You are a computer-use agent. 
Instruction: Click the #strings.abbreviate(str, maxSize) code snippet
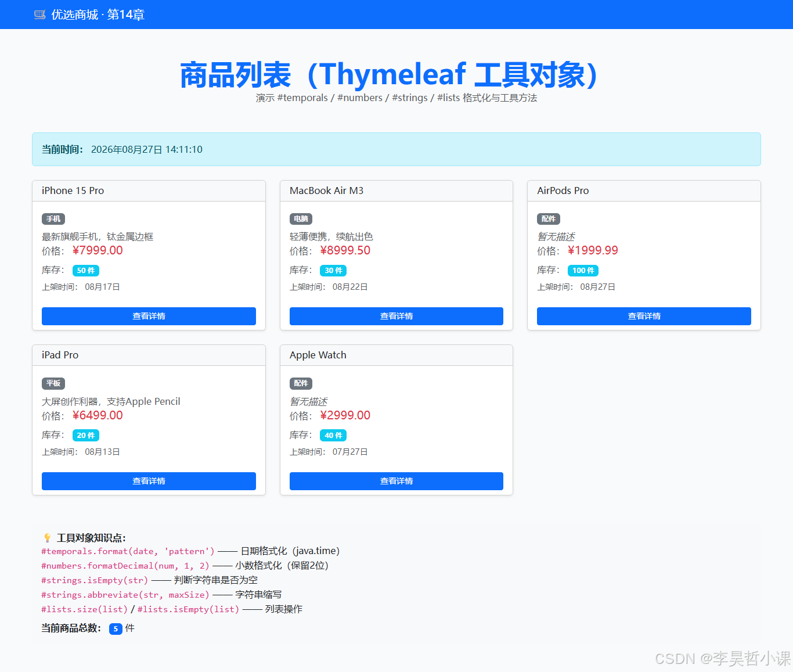(125, 595)
